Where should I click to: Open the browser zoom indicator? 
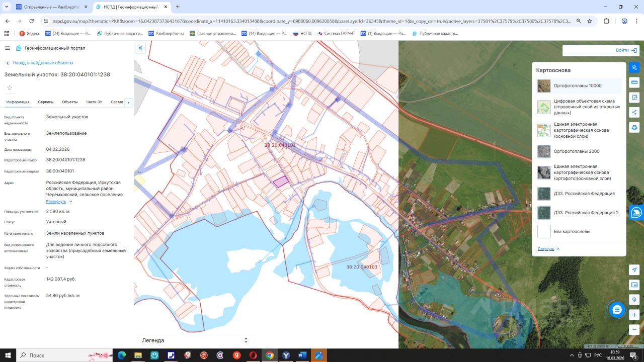[x=579, y=21]
